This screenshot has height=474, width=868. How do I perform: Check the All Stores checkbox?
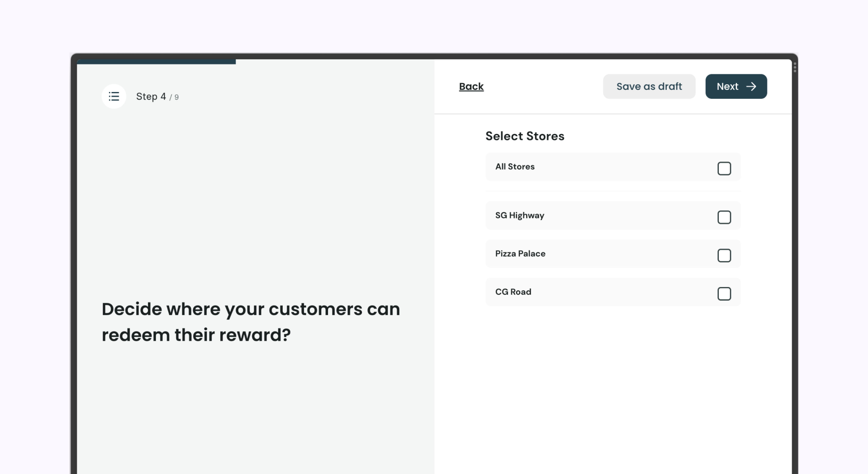[724, 168]
